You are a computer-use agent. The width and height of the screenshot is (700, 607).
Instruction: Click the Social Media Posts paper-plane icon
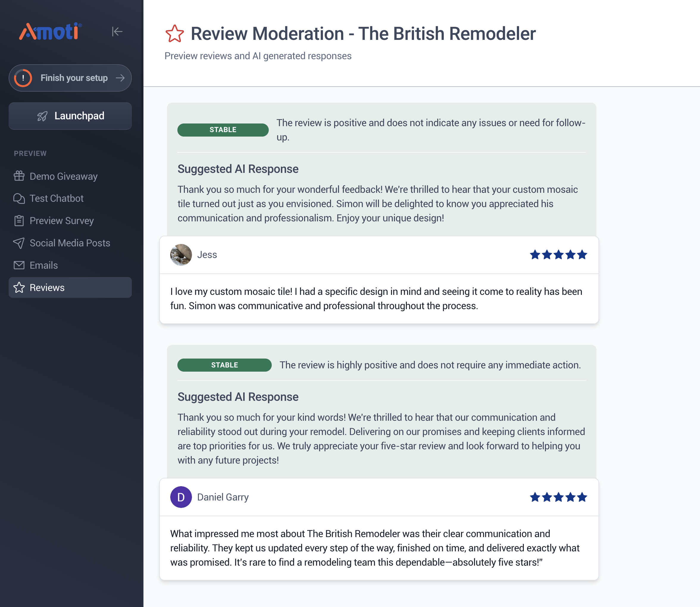point(19,243)
